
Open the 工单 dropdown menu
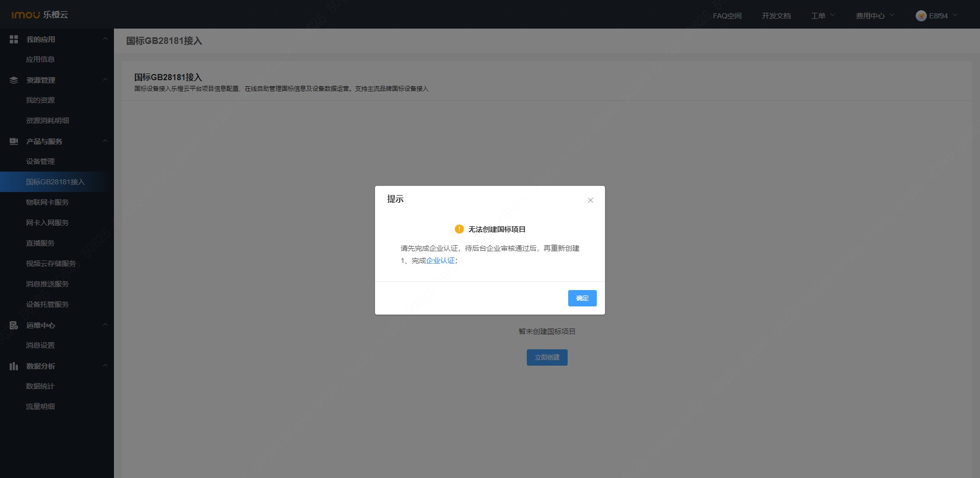823,16
